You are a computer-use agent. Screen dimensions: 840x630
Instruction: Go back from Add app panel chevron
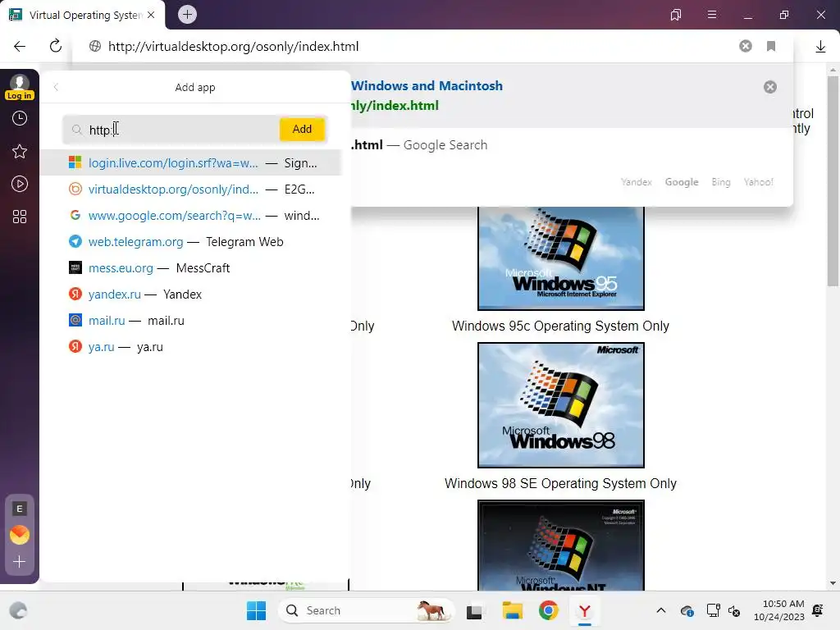click(57, 87)
